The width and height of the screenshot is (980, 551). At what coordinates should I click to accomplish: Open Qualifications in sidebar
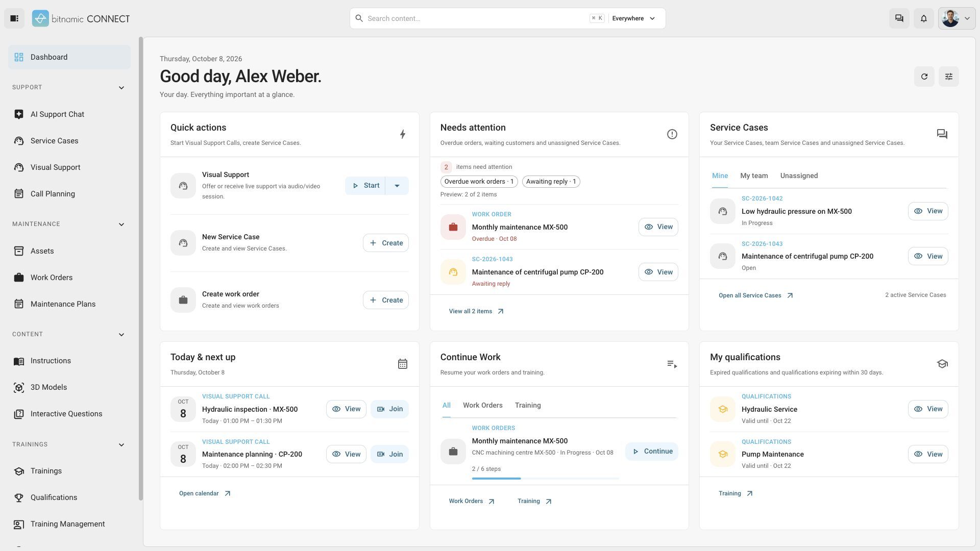[69, 497]
